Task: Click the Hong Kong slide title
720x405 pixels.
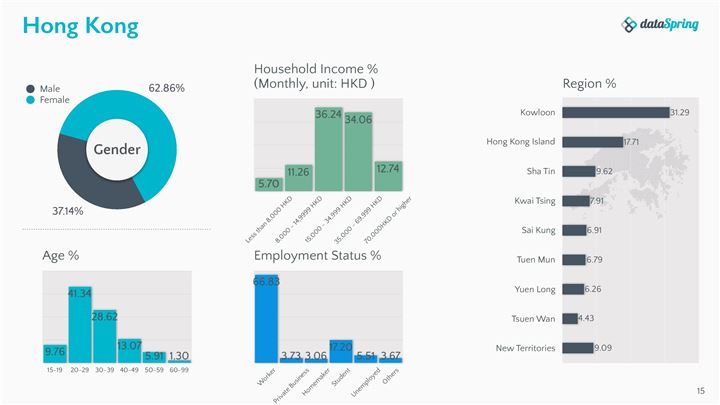Action: (x=81, y=24)
